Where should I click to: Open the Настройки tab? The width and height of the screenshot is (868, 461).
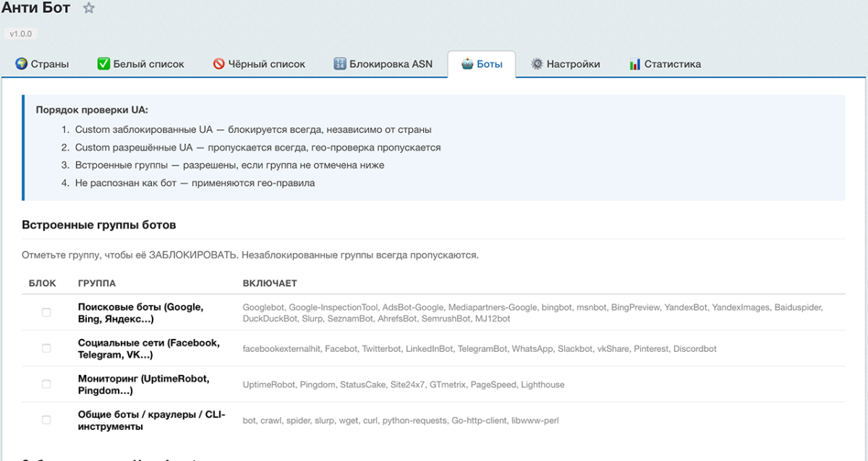click(566, 64)
